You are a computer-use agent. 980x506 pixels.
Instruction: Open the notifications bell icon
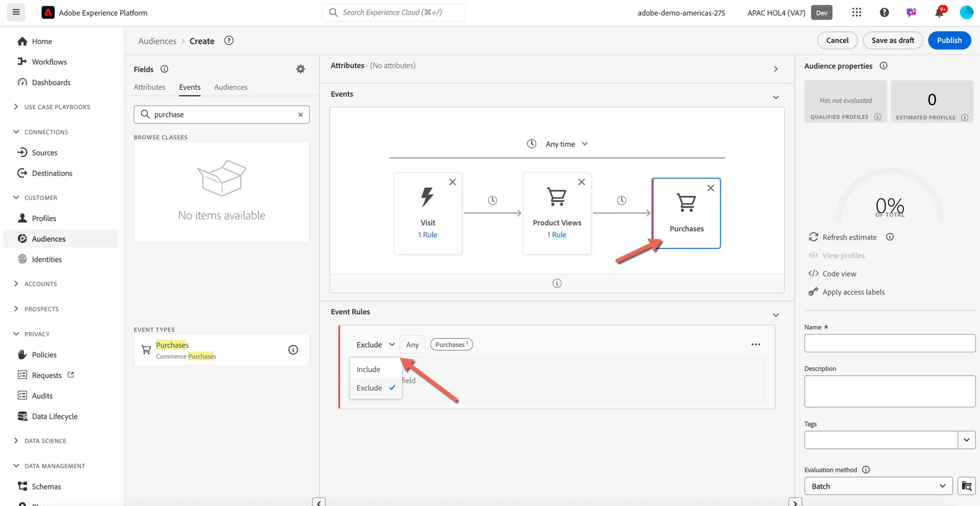[939, 12]
